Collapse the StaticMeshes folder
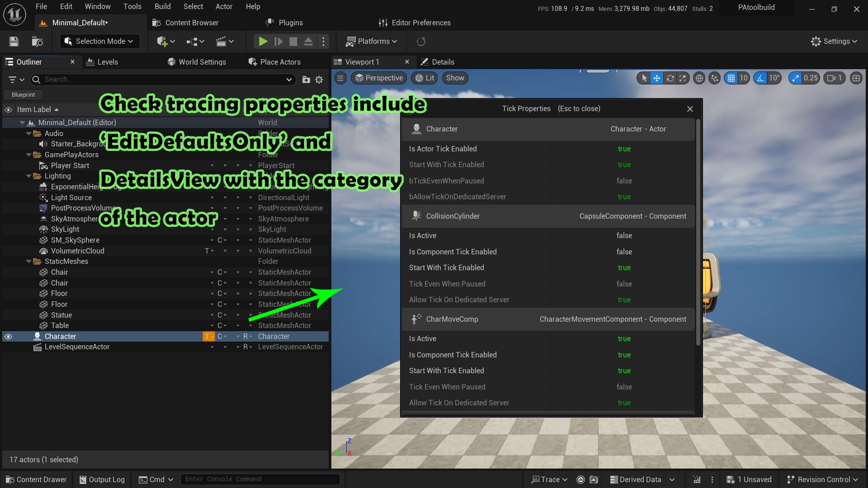This screenshot has width=868, height=488. click(x=28, y=261)
